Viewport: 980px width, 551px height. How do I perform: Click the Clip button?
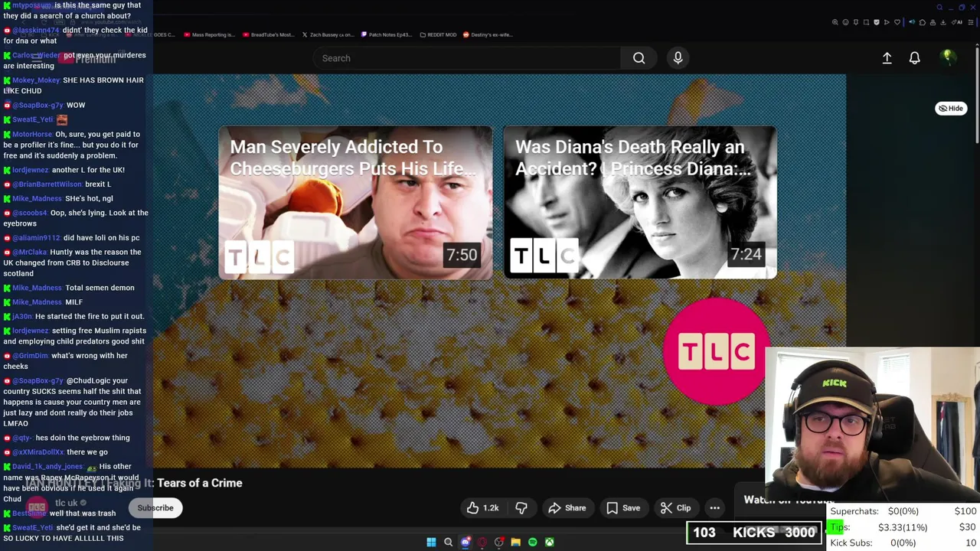675,508
